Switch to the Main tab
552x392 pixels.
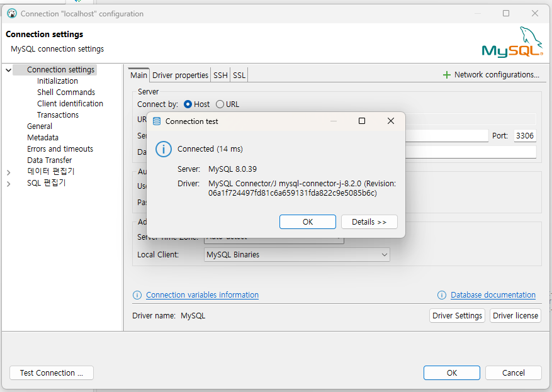tap(138, 75)
